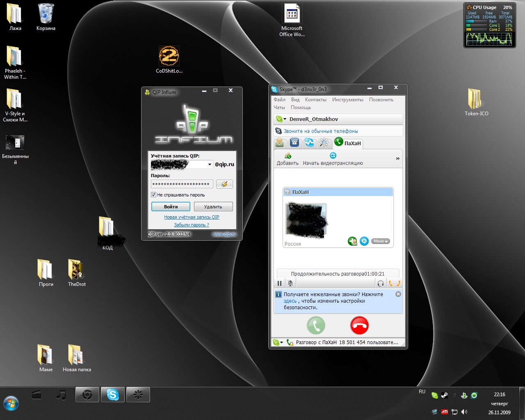Viewport: 525px width, 420px height.
Task: Pause the call with hold button
Action: pos(279,283)
